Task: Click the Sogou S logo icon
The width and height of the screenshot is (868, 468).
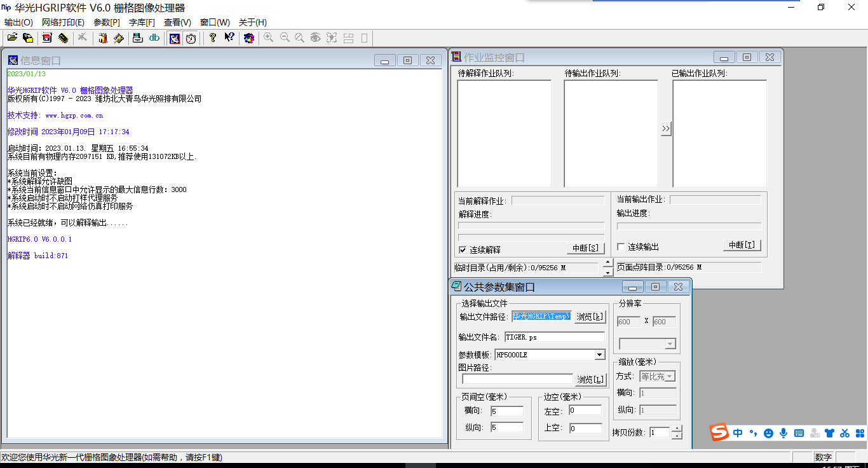Action: [x=720, y=432]
